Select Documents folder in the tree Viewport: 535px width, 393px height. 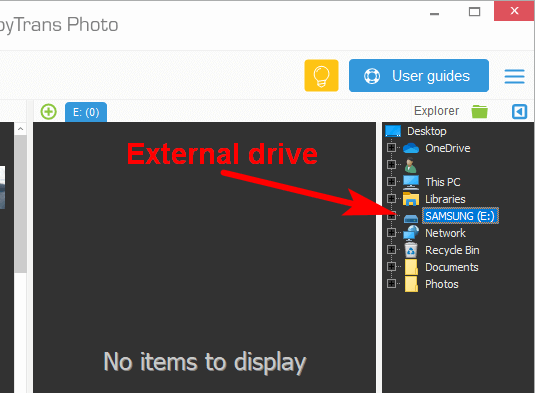(451, 267)
